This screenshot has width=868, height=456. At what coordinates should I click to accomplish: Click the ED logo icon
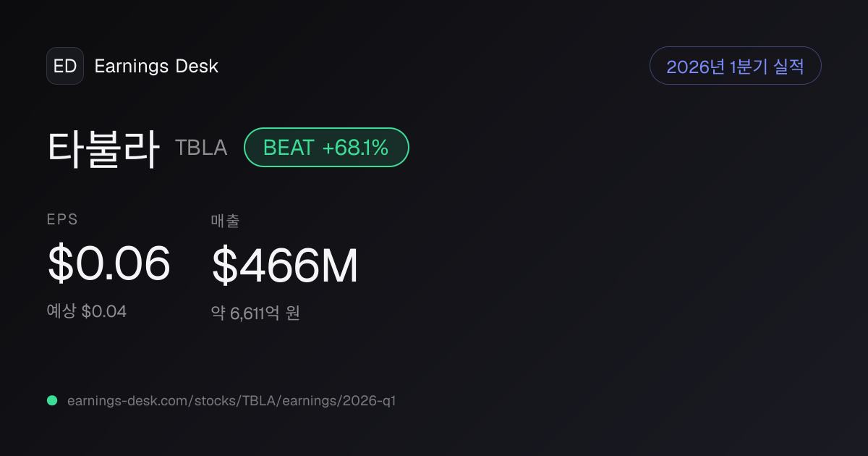[x=65, y=66]
